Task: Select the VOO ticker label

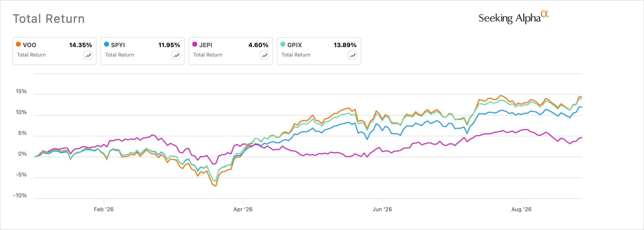Action: coord(29,45)
